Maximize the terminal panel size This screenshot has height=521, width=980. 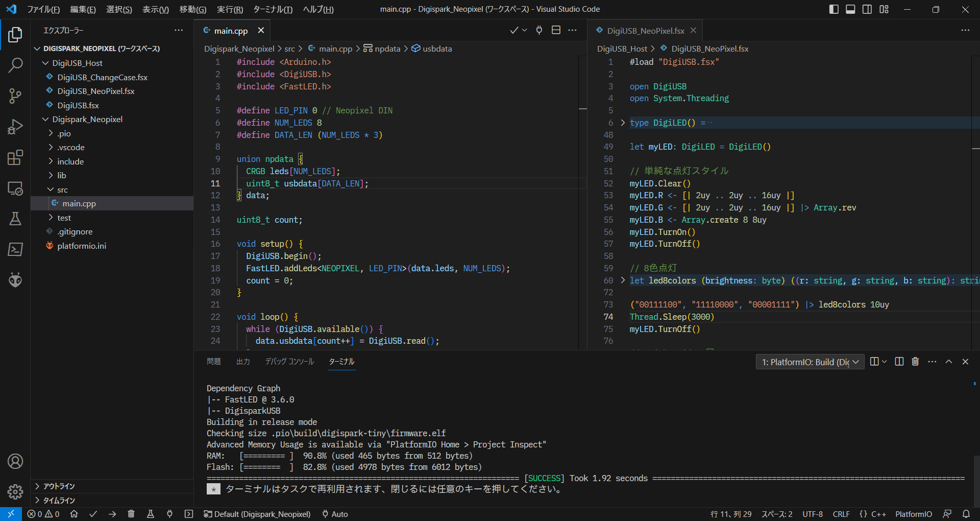(949, 362)
